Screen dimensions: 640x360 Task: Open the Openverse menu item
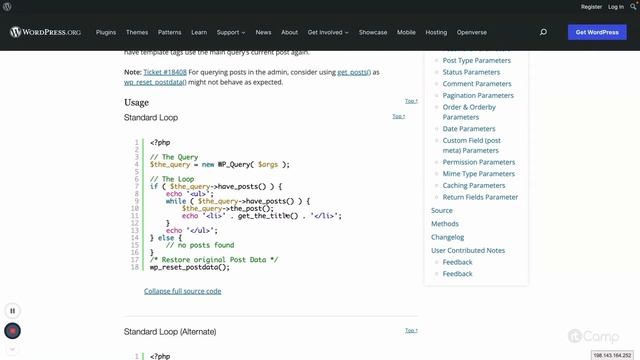(472, 32)
